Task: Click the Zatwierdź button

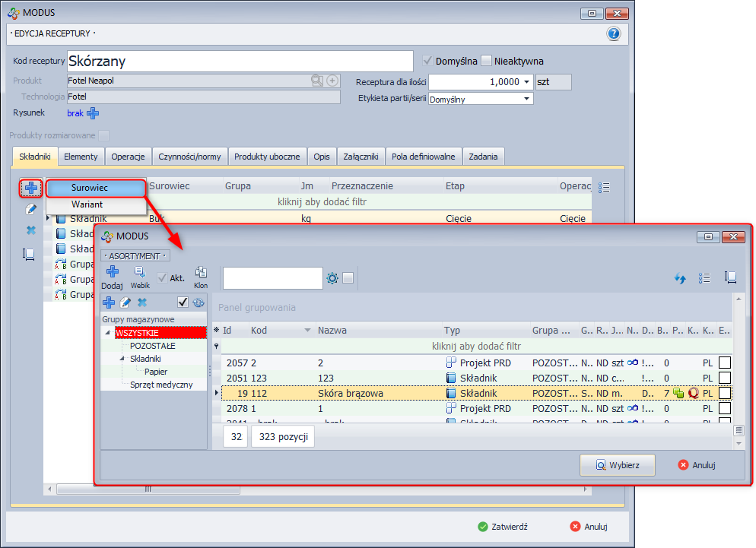Action: click(x=503, y=527)
